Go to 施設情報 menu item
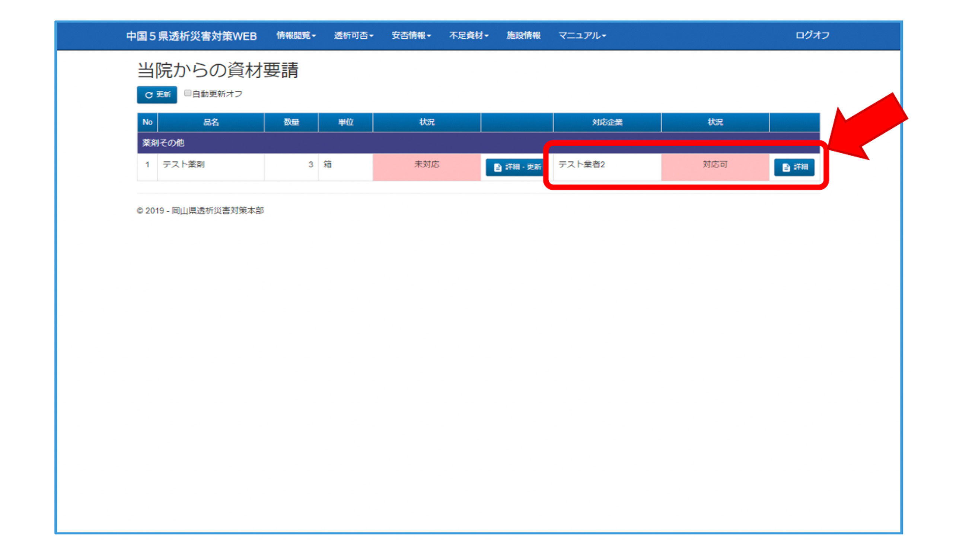This screenshot has width=953, height=560. tap(523, 36)
